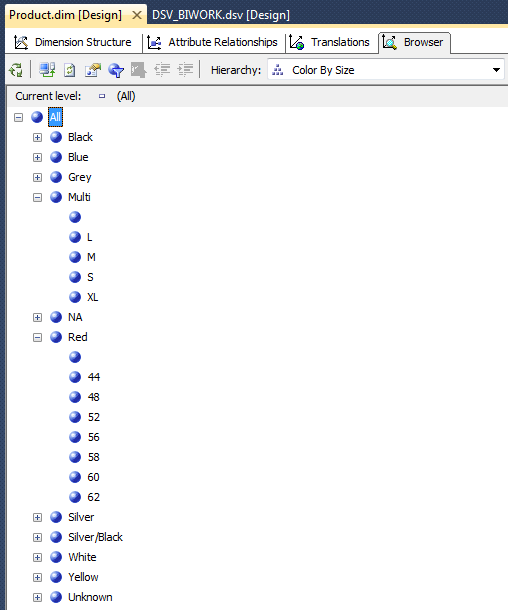
Task: Open Member Properties from the toolbar
Action: 93,70
